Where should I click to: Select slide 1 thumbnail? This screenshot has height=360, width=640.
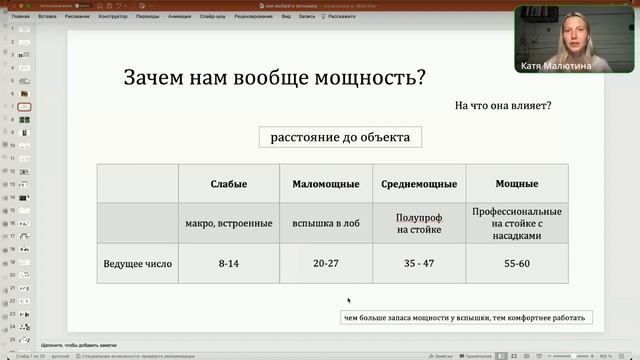pyautogui.click(x=24, y=29)
